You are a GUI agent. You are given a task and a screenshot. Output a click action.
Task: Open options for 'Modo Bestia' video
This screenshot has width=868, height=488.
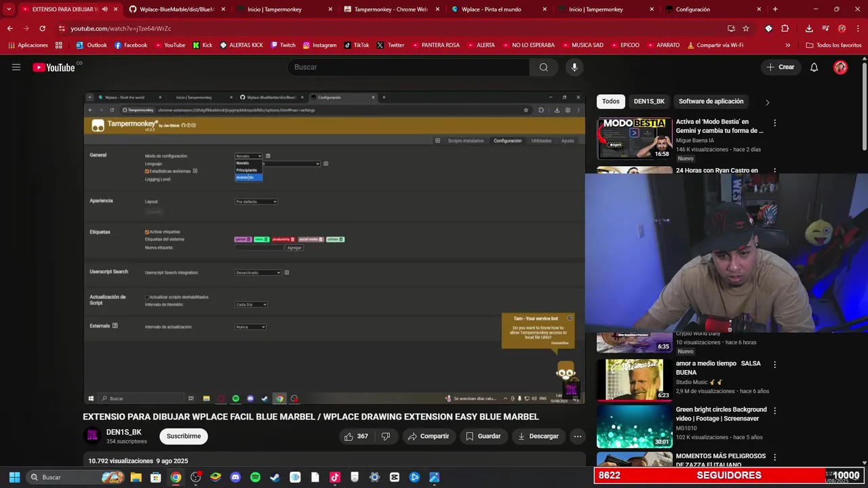pos(774,123)
